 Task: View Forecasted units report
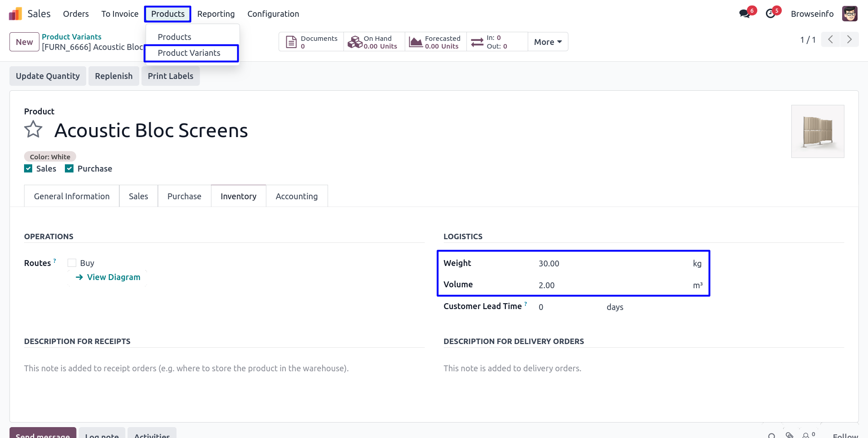[436, 42]
